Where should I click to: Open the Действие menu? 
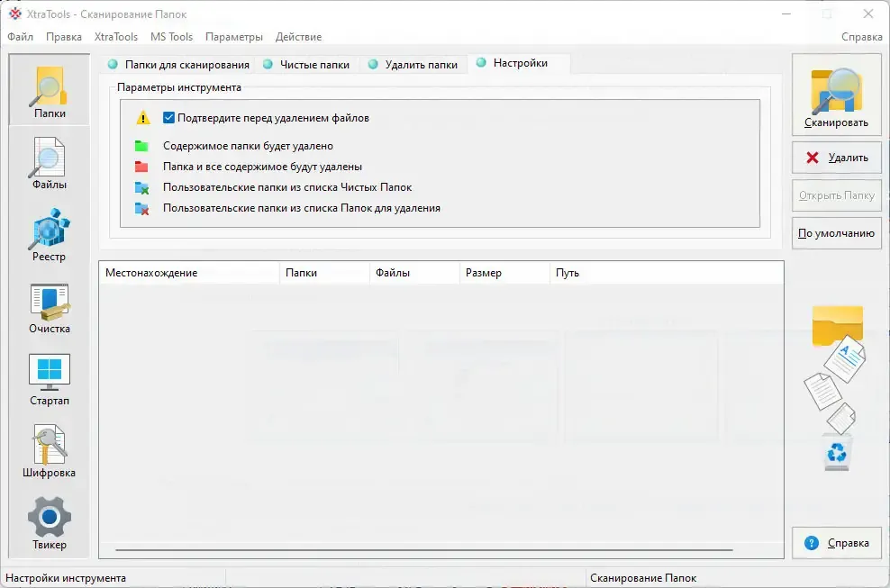point(298,37)
